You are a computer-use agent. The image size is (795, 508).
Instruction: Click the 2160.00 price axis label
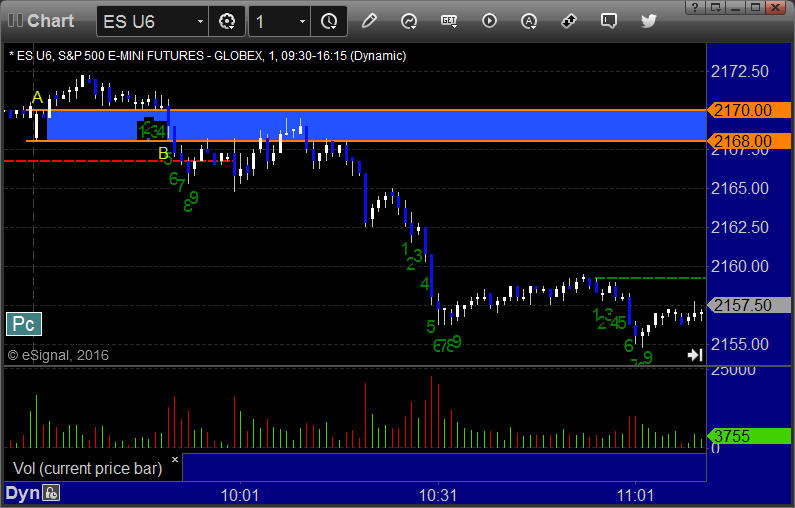click(x=740, y=266)
